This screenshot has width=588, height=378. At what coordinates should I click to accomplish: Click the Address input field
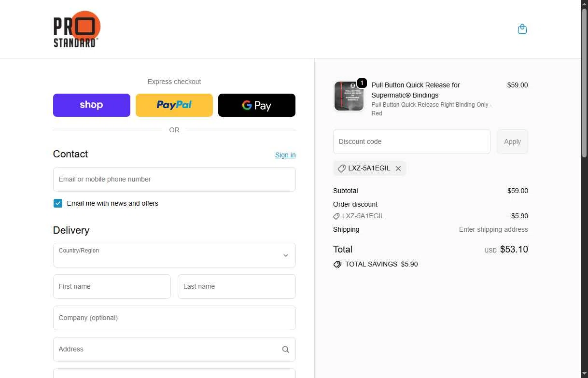pos(174,349)
